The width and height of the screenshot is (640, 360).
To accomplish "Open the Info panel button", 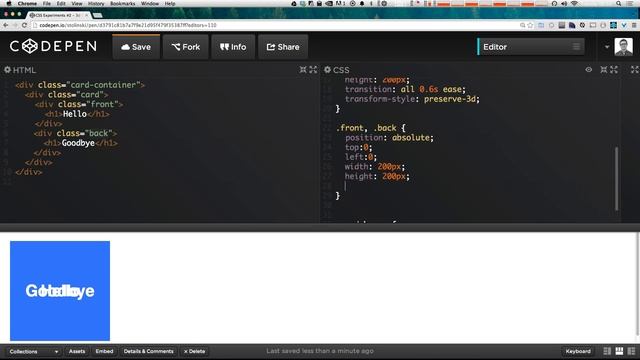I will [233, 47].
